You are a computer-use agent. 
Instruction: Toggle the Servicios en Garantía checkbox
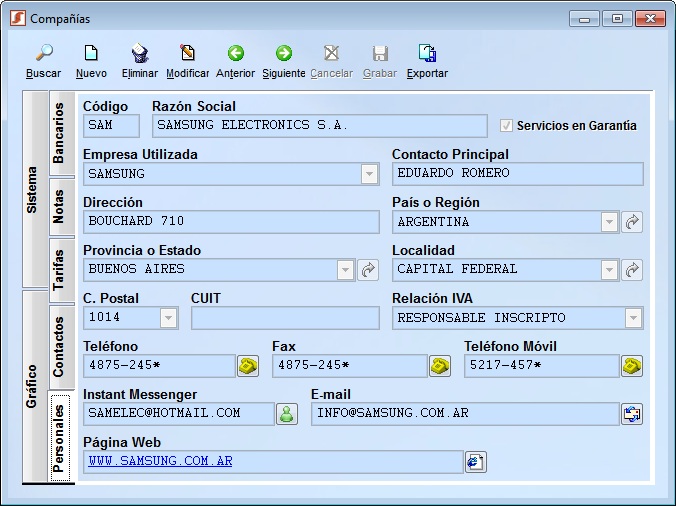click(507, 126)
